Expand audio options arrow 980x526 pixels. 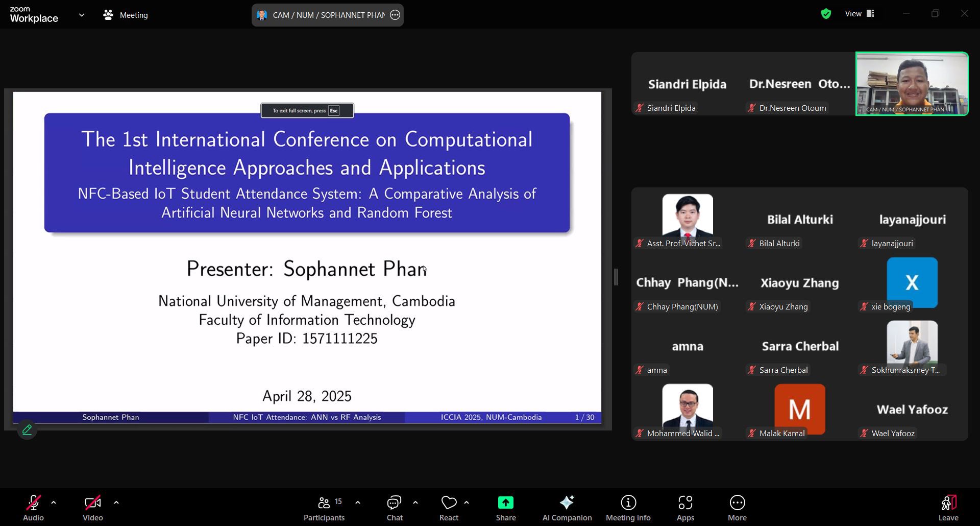click(54, 503)
